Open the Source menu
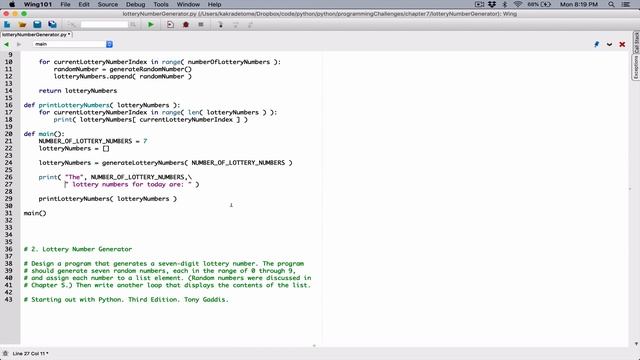Screen dimensions: 640x360 click(108, 4)
